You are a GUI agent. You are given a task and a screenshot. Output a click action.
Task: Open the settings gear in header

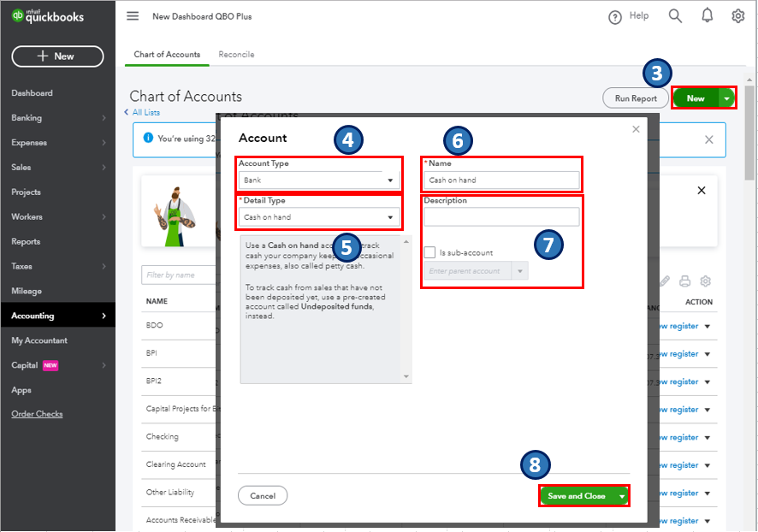(737, 16)
